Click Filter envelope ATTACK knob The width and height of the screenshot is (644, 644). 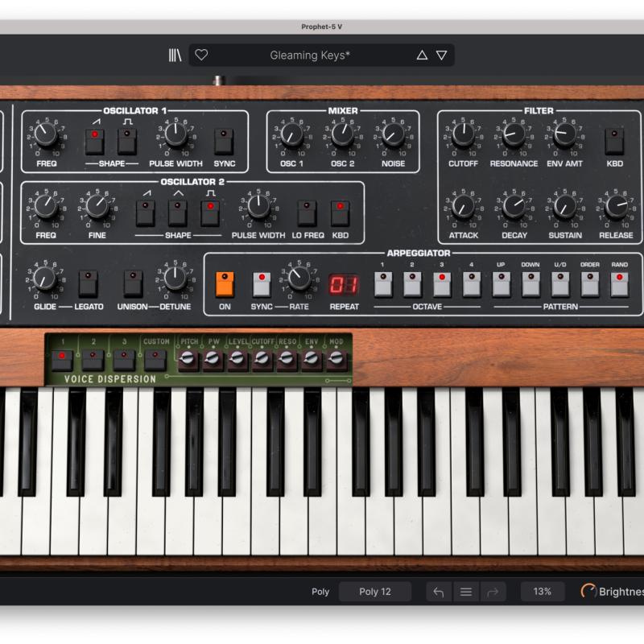point(464,206)
